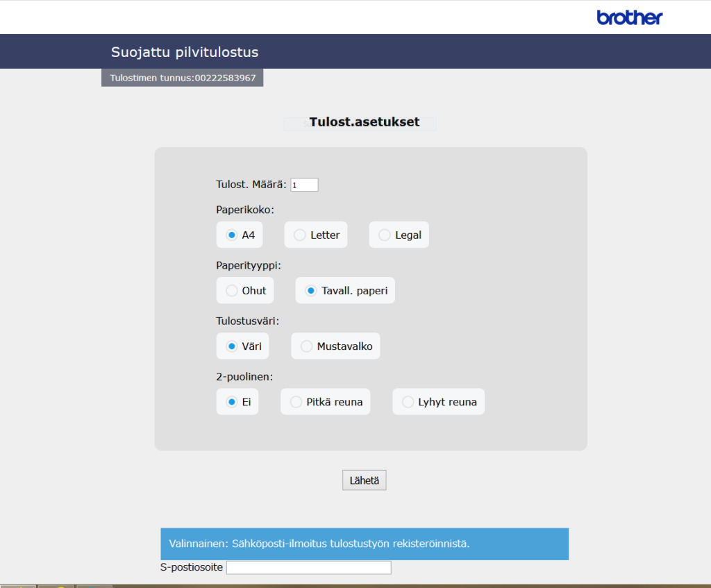Set 2-puolinen to Ei
This screenshot has width=711, height=588.
(233, 402)
